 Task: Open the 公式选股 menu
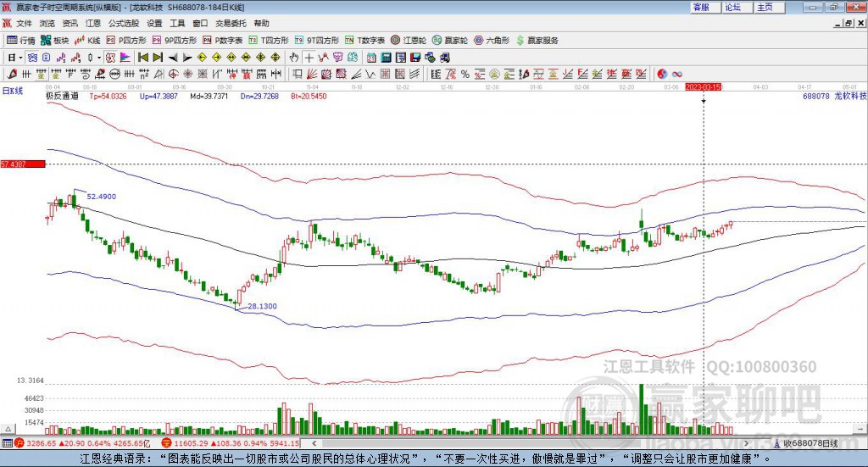click(124, 23)
